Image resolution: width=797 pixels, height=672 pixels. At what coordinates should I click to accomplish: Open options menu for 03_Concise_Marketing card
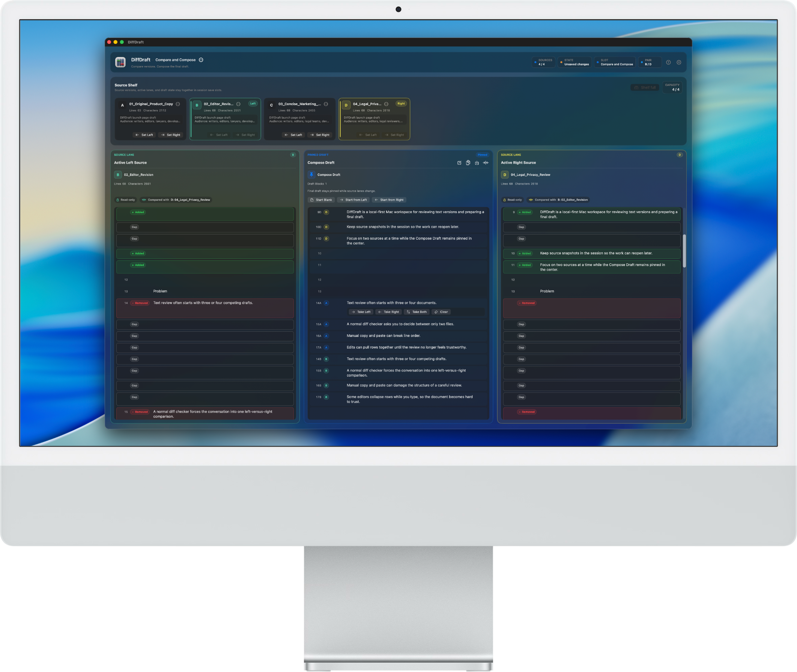pos(326,104)
